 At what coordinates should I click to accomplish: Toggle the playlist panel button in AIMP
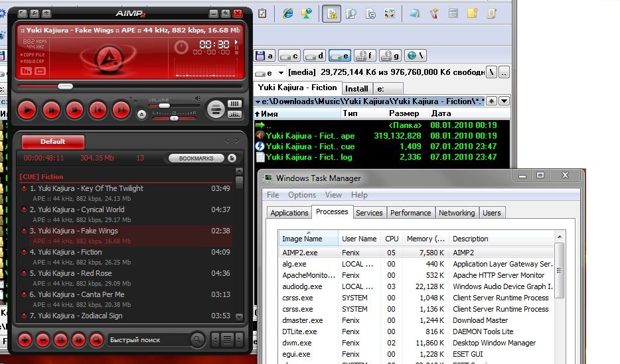tap(234, 104)
